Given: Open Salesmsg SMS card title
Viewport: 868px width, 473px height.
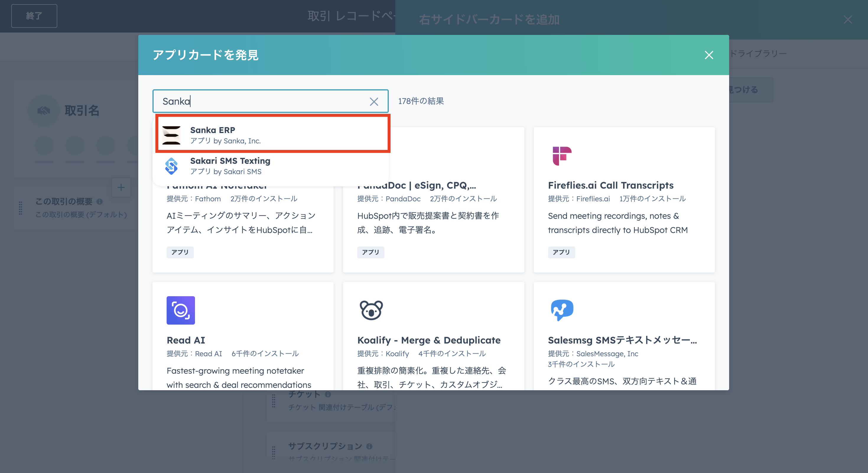Looking at the screenshot, I should [622, 340].
